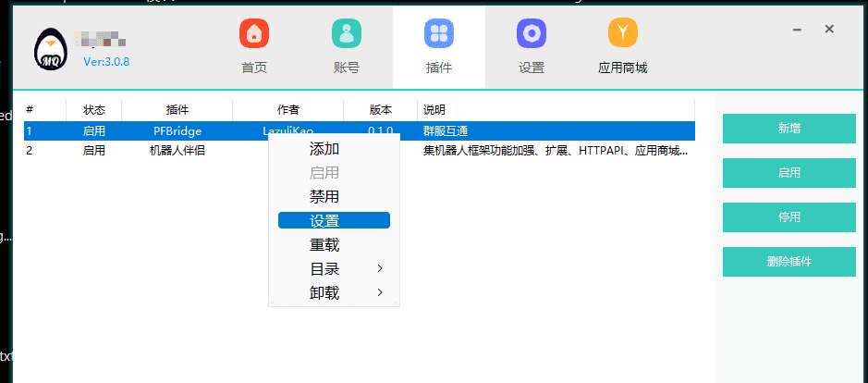Screen dimensions: 868x383
Task: Choose 添加 in the context menu
Action: pos(324,149)
